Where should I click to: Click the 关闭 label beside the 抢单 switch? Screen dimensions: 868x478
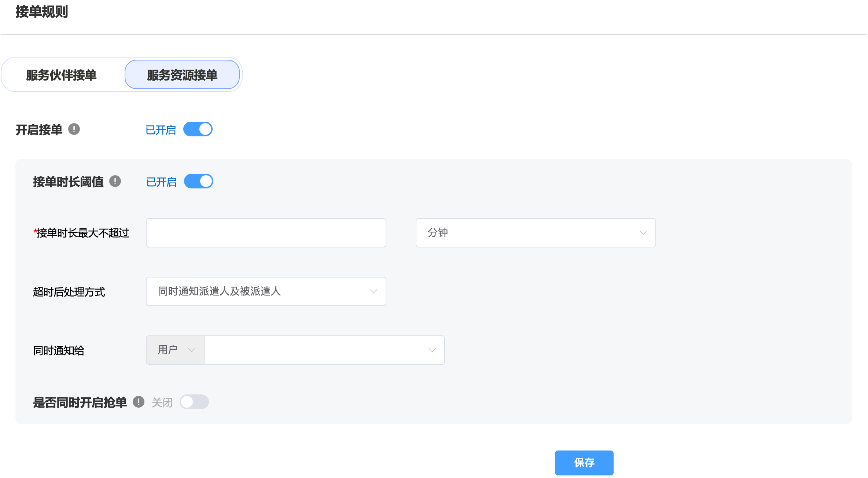tap(162, 402)
